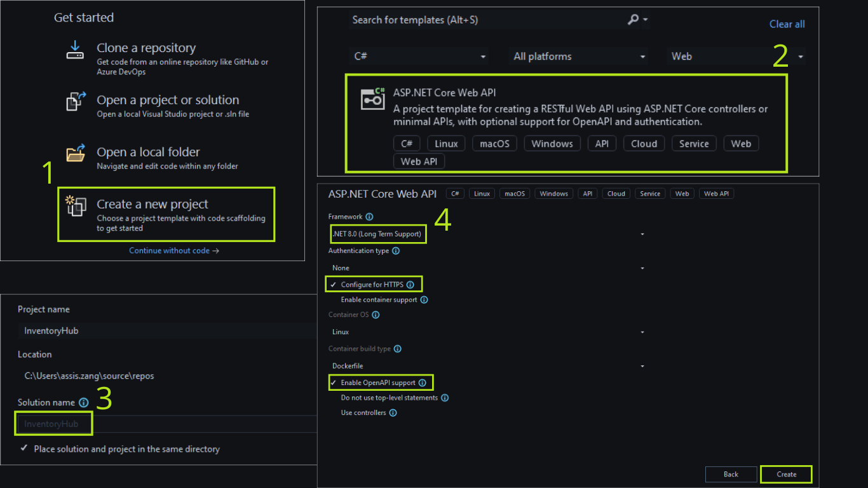Image resolution: width=868 pixels, height=488 pixels.
Task: Click the info icon beside Configure for HTTPS
Action: [x=410, y=285]
